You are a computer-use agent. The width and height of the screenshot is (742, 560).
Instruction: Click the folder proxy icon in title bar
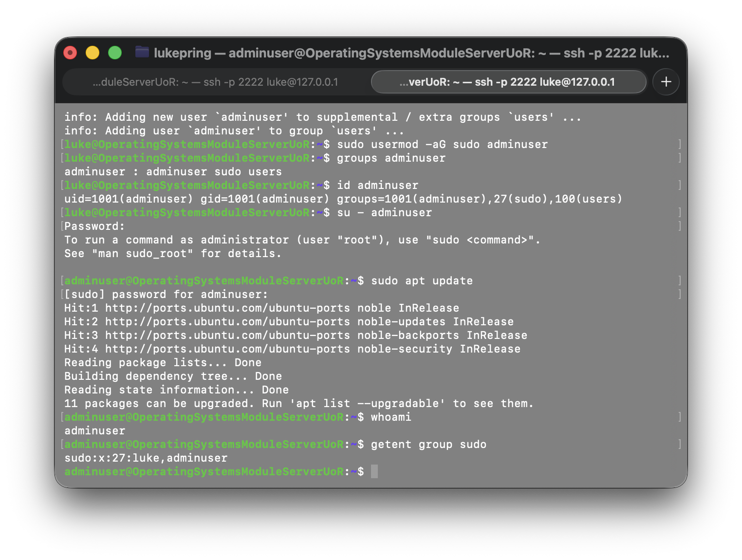pos(142,52)
